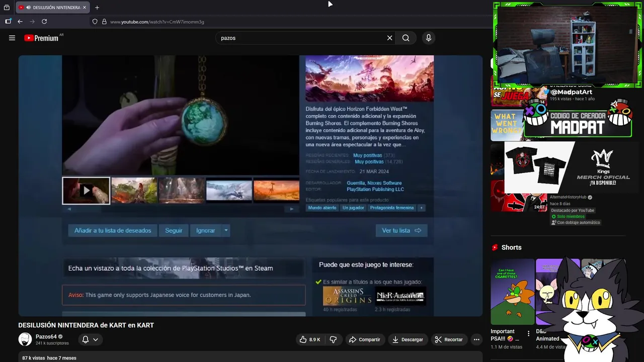
Task: Go to YouTube Premium home logo
Action: pos(41,38)
